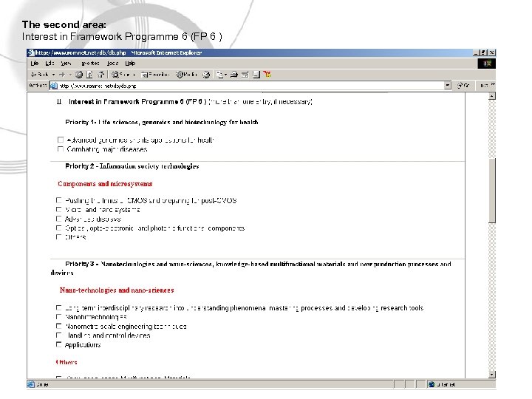Click 'Priority 1 - Life sciences' heading
The image size is (532, 399).
[162, 122]
